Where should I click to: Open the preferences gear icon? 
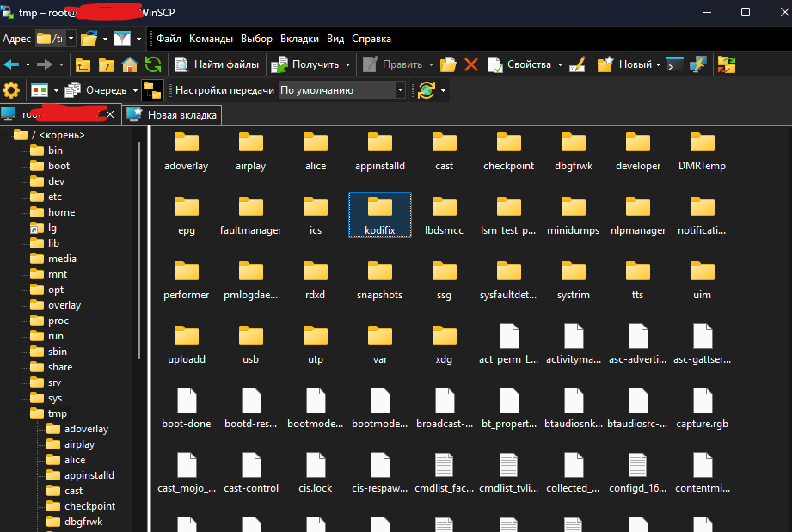(11, 90)
